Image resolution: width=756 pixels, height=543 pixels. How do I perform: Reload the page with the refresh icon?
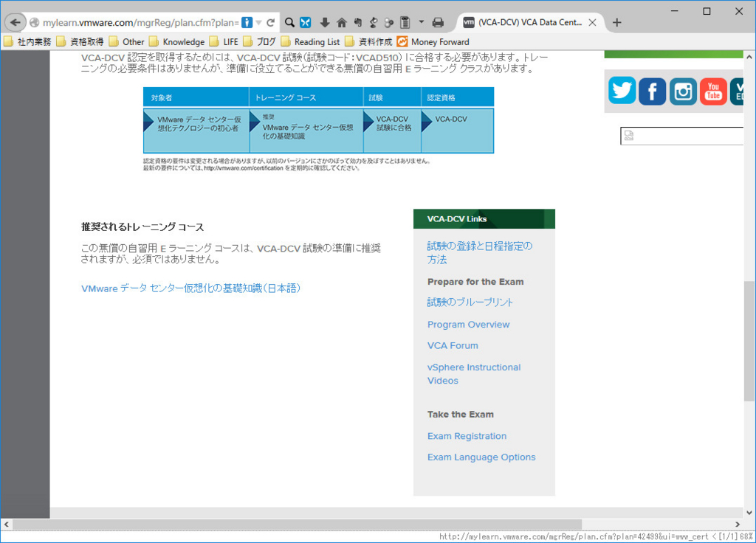click(270, 23)
